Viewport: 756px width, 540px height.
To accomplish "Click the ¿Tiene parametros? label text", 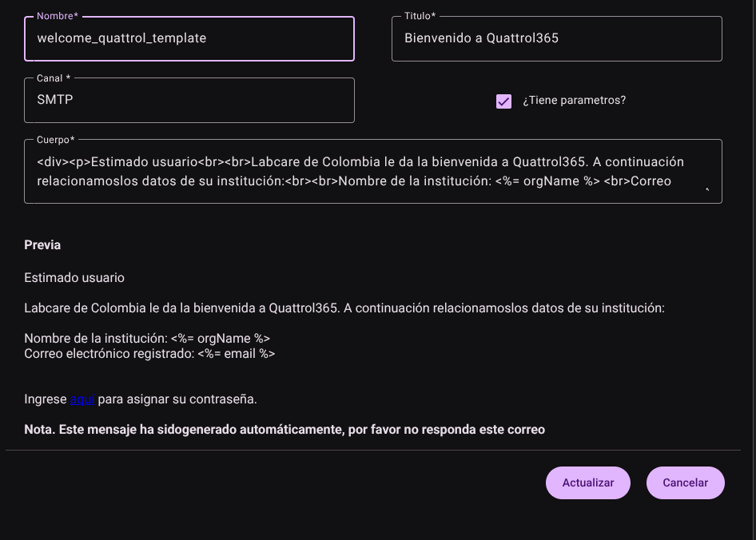I will point(575,101).
